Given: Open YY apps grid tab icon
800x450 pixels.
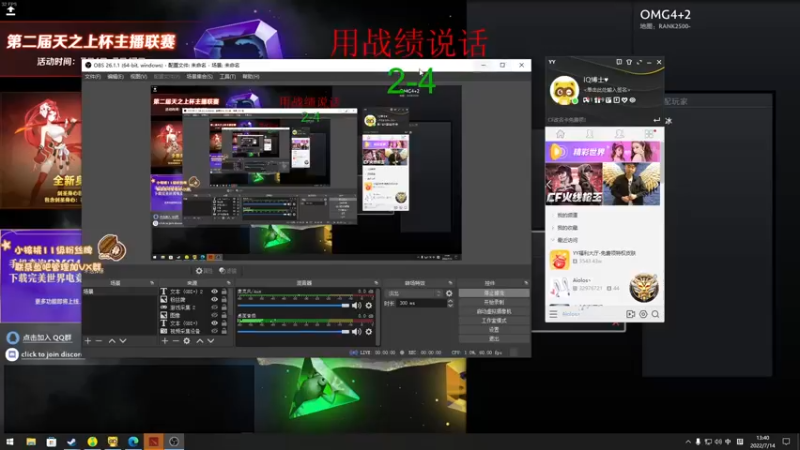Looking at the screenshot, I should pos(649,134).
